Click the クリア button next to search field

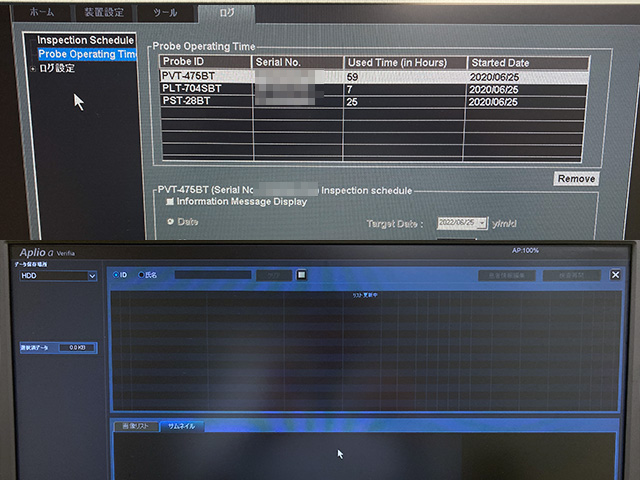274,276
